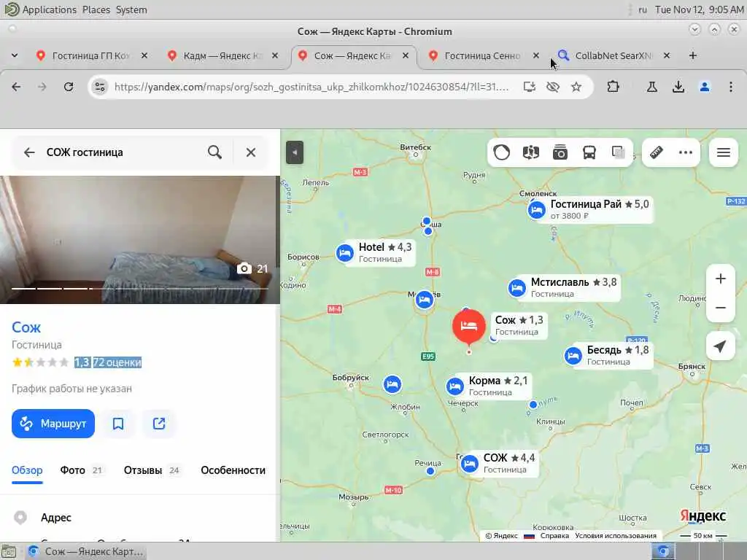The image size is (747, 560).
Task: Click the site information icon in address bar
Action: [99, 87]
